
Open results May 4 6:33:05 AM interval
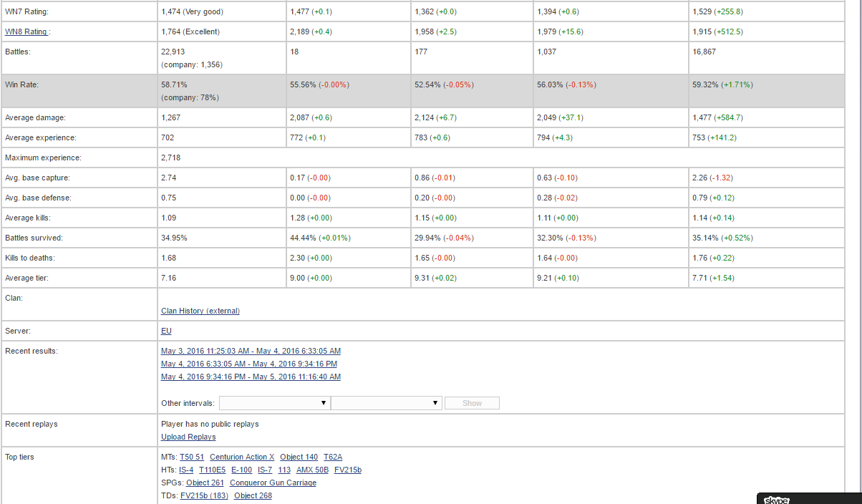249,364
